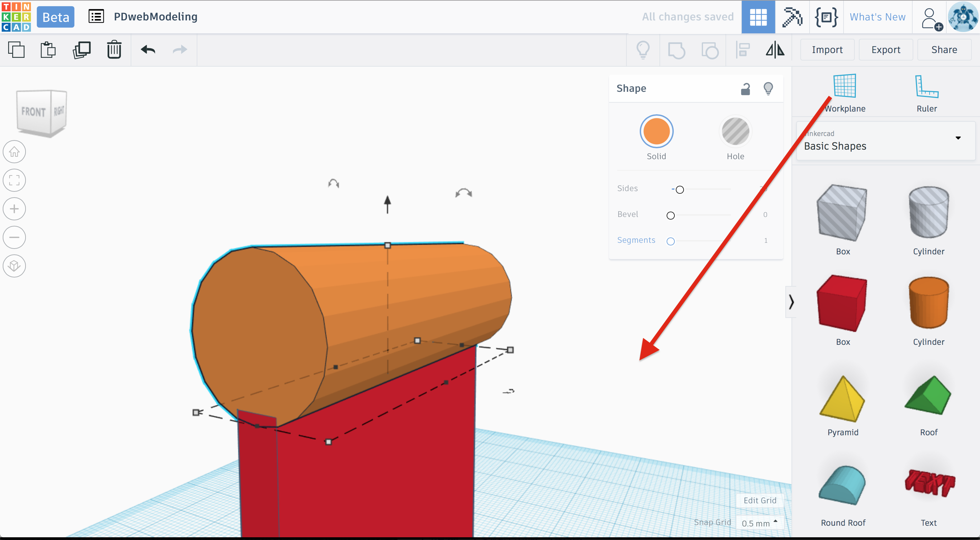
Task: Click the Edit Grid button
Action: (760, 500)
